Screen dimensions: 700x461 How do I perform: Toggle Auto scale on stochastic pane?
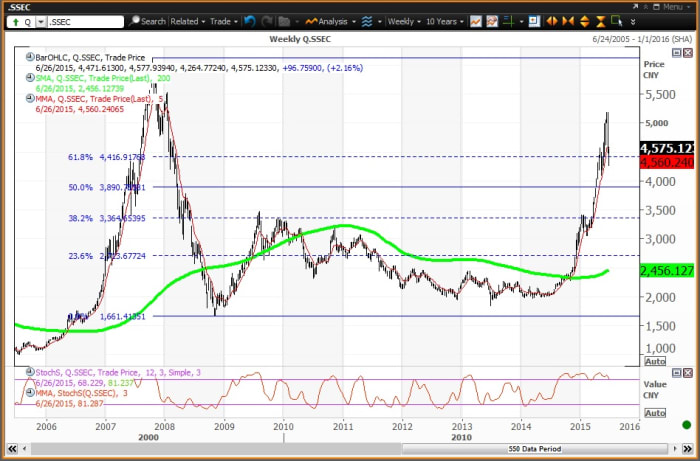[x=655, y=412]
